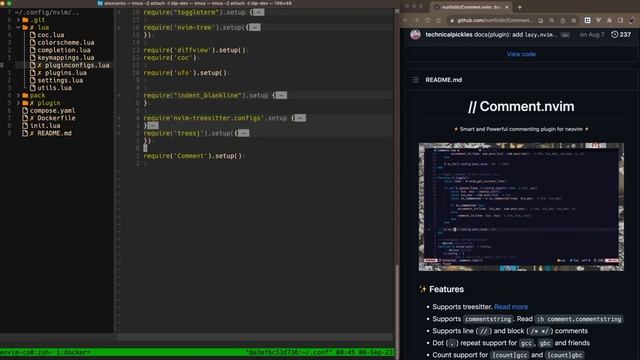Image resolution: width=640 pixels, height=360 pixels.
Task: Click the View code link
Action: pos(521,54)
